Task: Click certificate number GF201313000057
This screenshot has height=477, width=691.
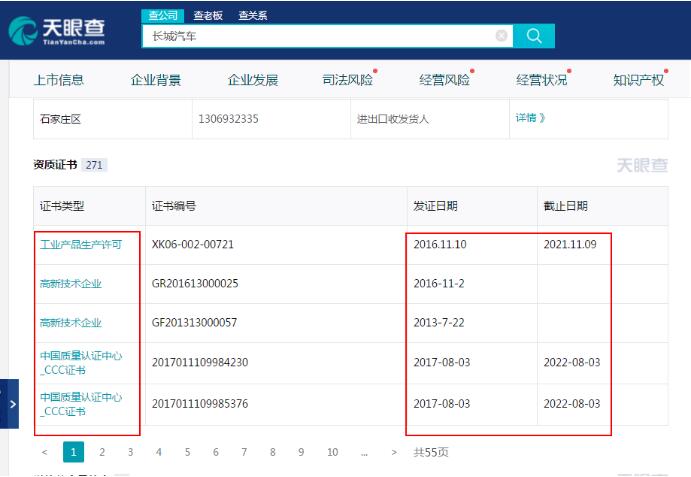Action: [194, 323]
